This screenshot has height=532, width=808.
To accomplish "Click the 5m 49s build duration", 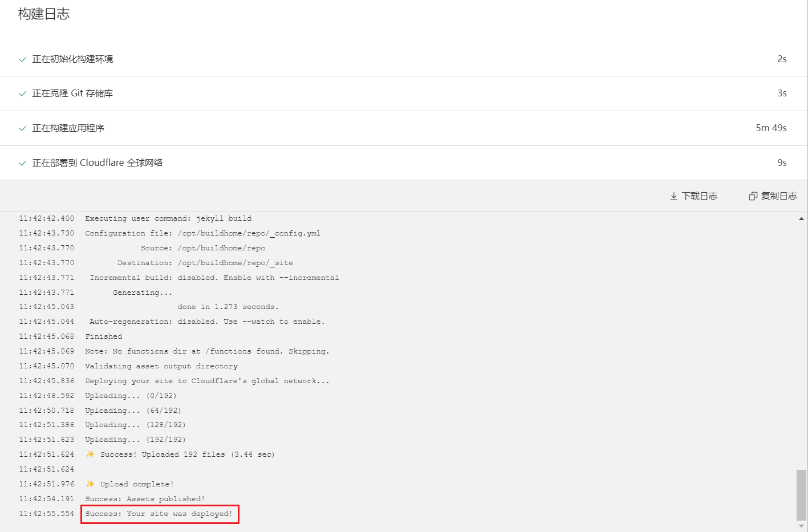I will (x=771, y=128).
